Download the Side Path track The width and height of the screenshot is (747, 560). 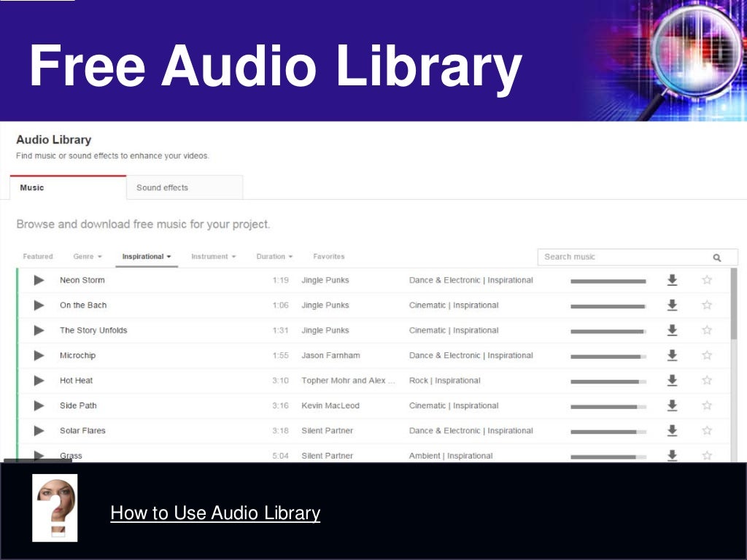(672, 405)
